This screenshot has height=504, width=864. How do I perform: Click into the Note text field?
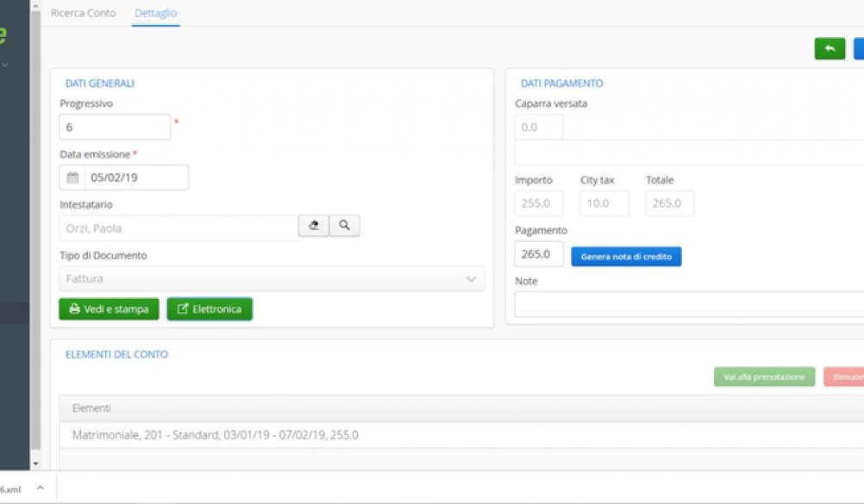688,304
